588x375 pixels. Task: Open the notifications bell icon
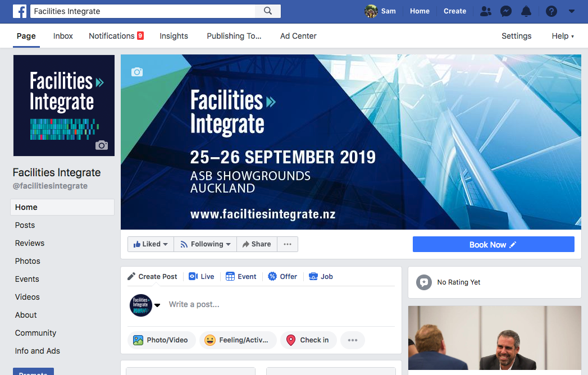[526, 11]
